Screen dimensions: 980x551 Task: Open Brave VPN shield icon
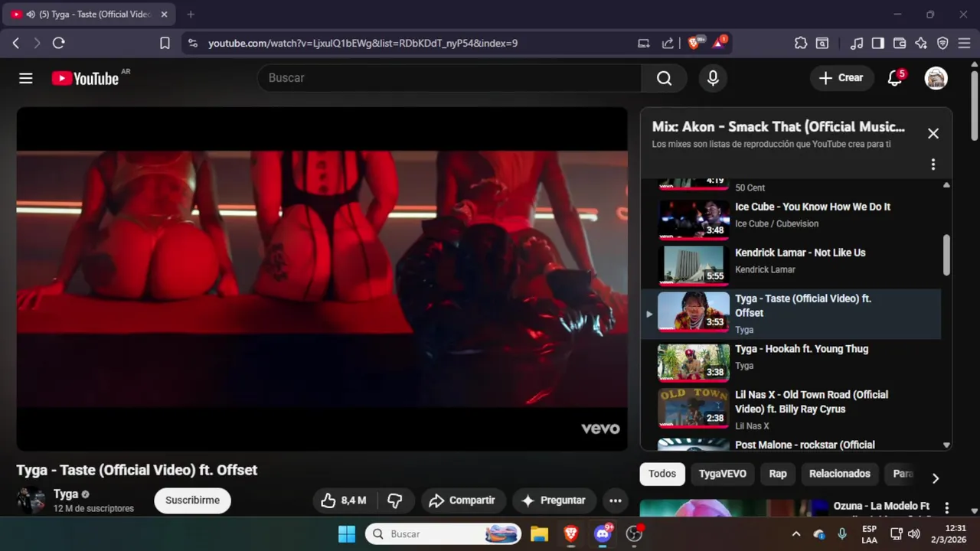point(942,43)
